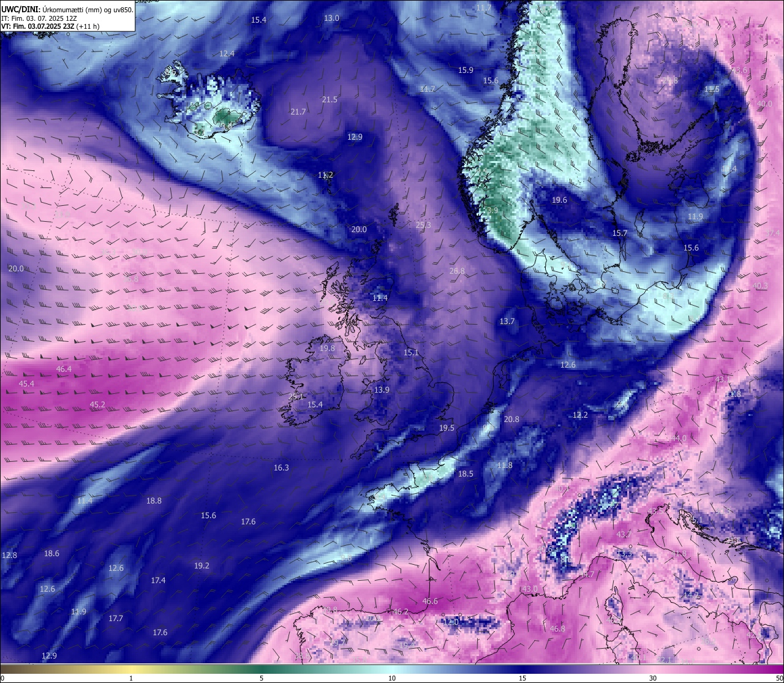Click the 21.5 value east of Iceland
This screenshot has width=784, height=683.
click(x=330, y=99)
